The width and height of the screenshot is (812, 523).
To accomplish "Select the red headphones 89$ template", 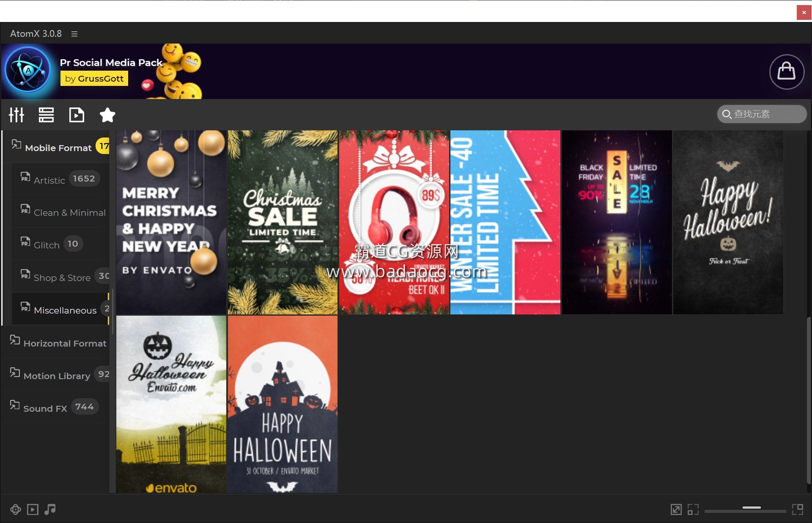I will 394,222.
